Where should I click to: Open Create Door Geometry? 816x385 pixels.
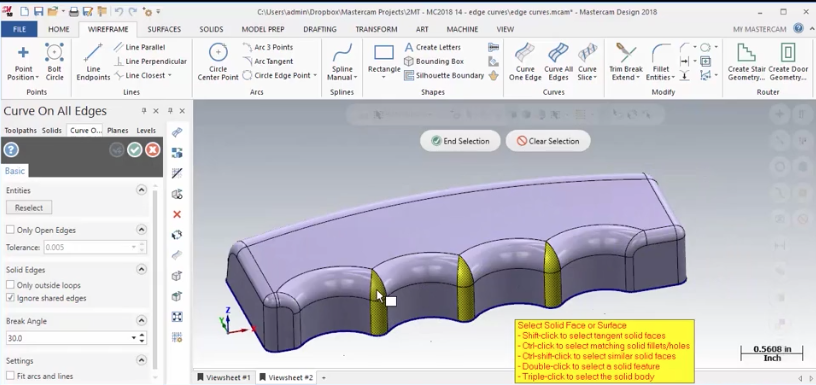788,62
